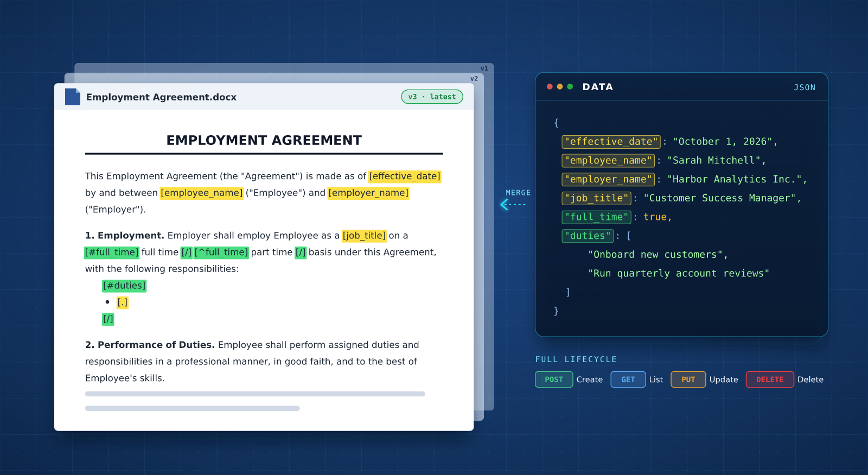Image resolution: width=868 pixels, height=475 pixels.
Task: Click "Onboard new customers" array item
Action: point(655,255)
